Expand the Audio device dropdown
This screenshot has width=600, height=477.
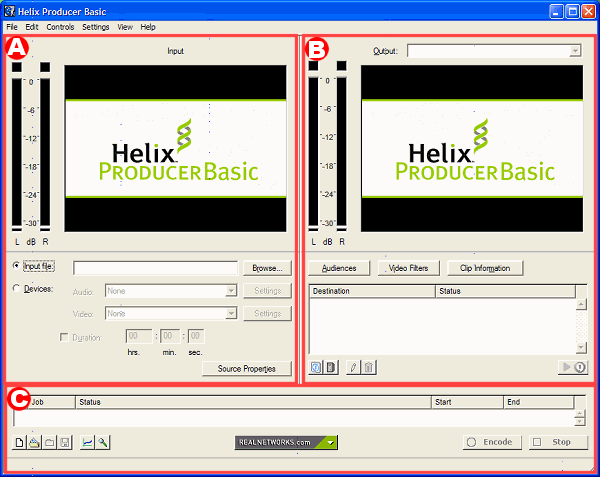[231, 291]
